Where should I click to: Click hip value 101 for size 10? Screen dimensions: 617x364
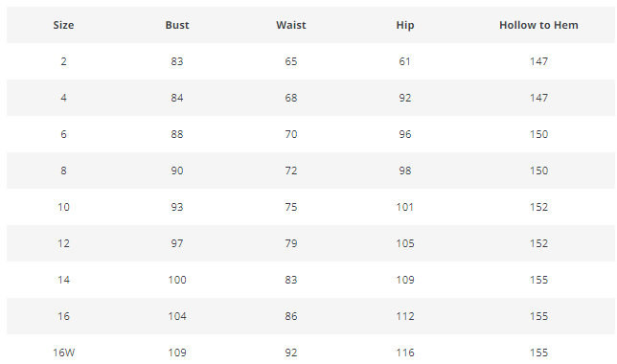[405, 207]
